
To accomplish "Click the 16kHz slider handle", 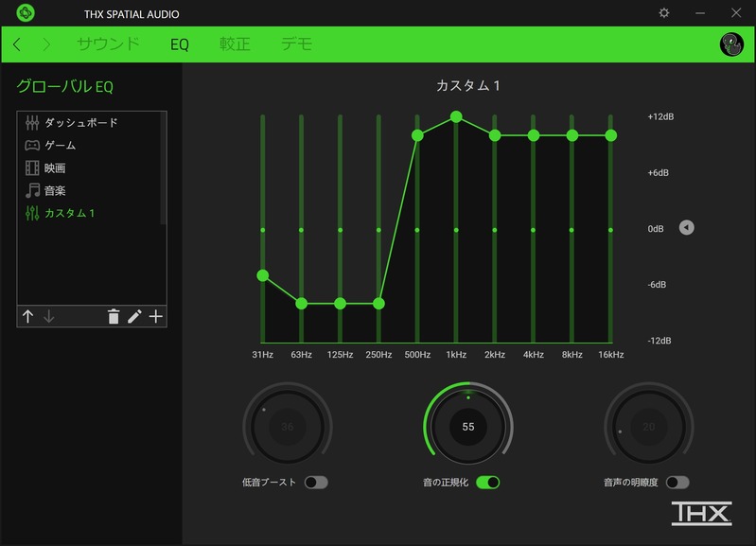I will (x=611, y=135).
